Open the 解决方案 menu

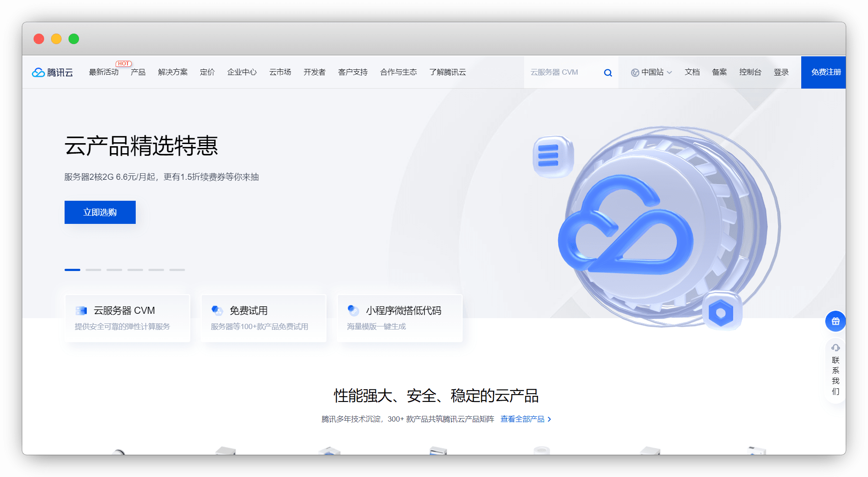tap(173, 72)
